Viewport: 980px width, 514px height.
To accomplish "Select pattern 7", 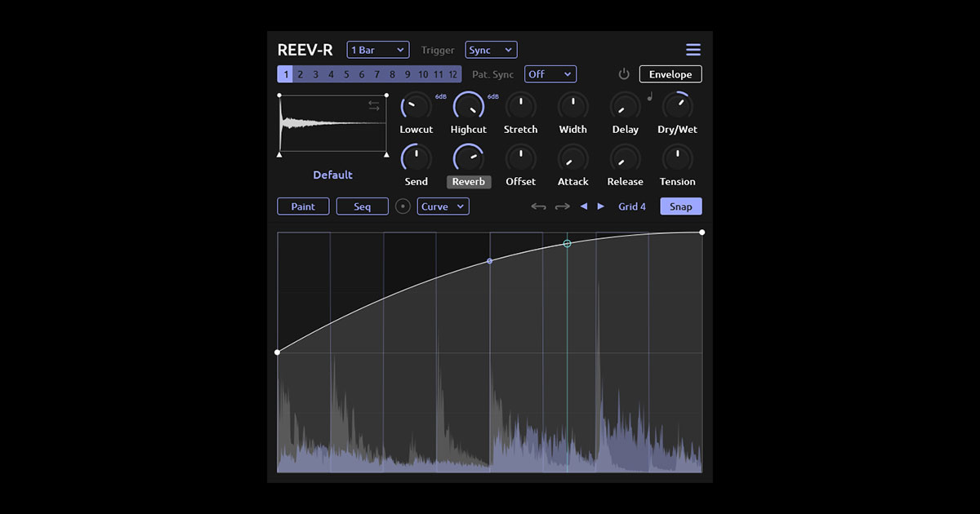I will point(376,74).
